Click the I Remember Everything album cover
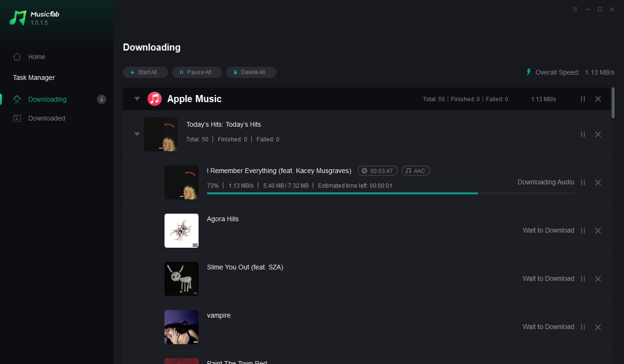Viewport: 624px width, 364px height. (x=182, y=182)
